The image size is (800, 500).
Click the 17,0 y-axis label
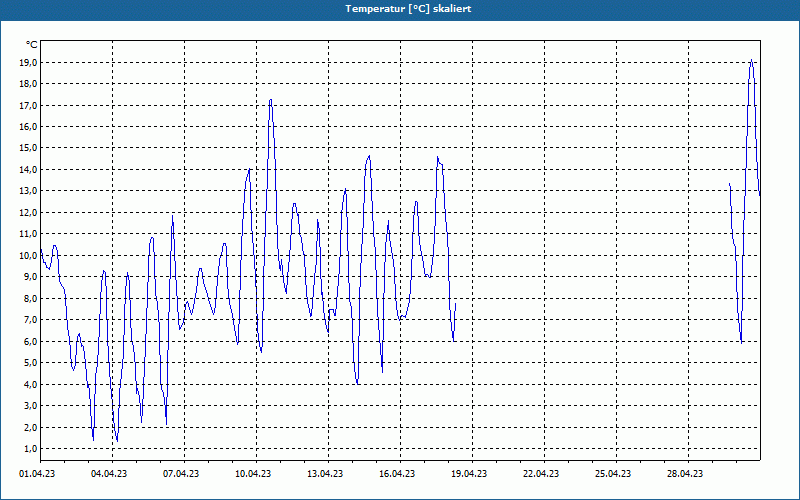(x=28, y=106)
